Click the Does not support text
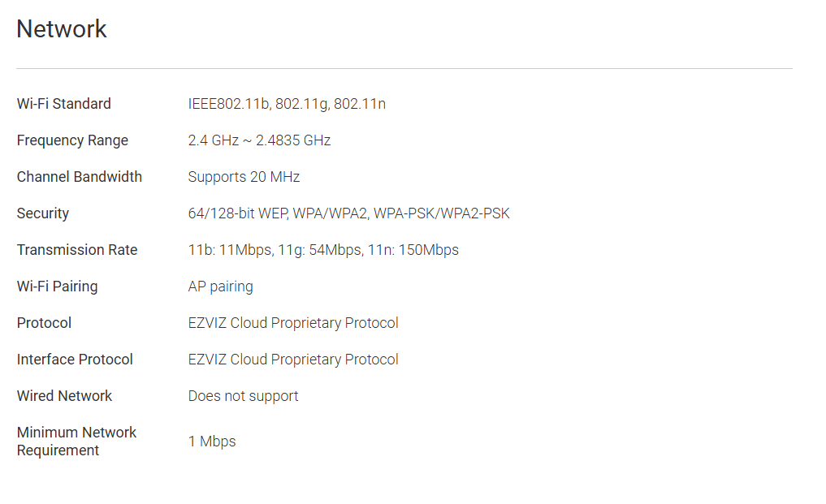 243,396
